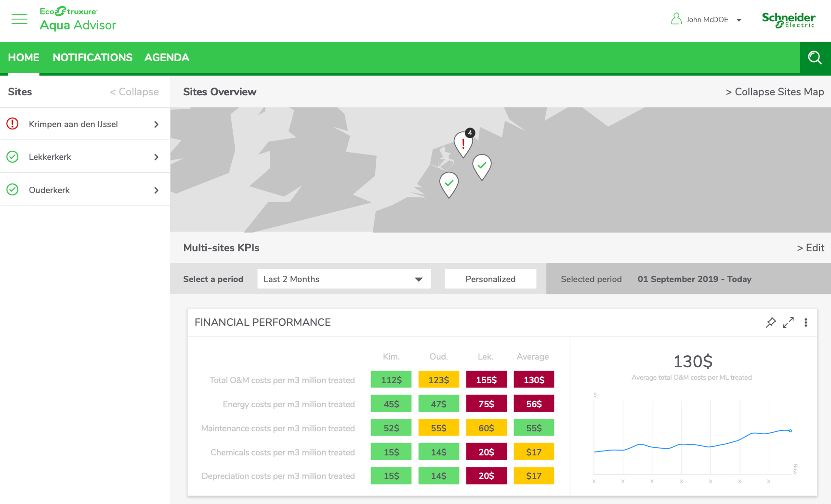Click the upper-right green check map pin
This screenshot has width=831, height=504.
tap(482, 167)
